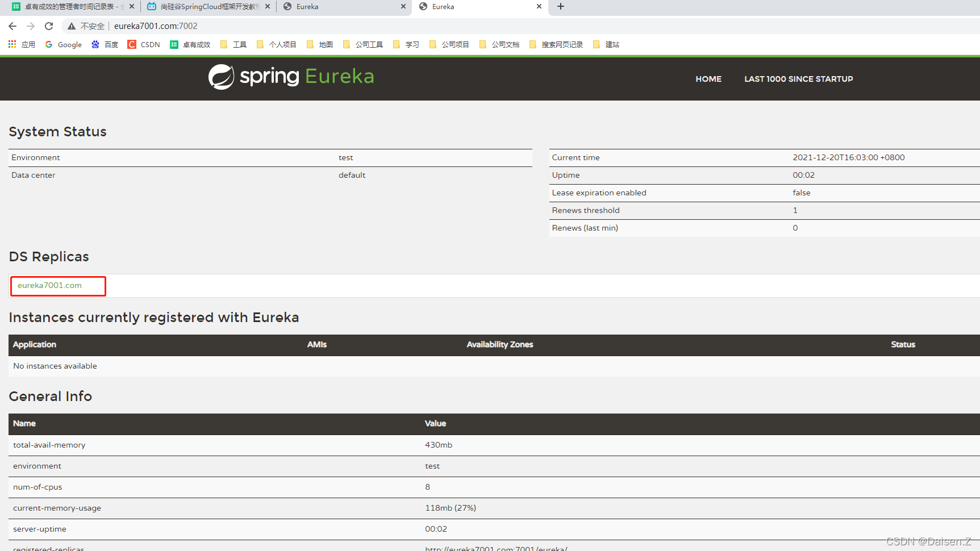Open the eureka7001.com replica link

coord(49,285)
